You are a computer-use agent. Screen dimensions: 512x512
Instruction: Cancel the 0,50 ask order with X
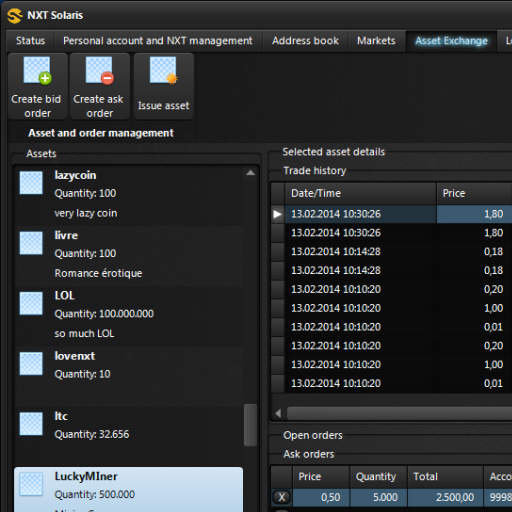[282, 497]
